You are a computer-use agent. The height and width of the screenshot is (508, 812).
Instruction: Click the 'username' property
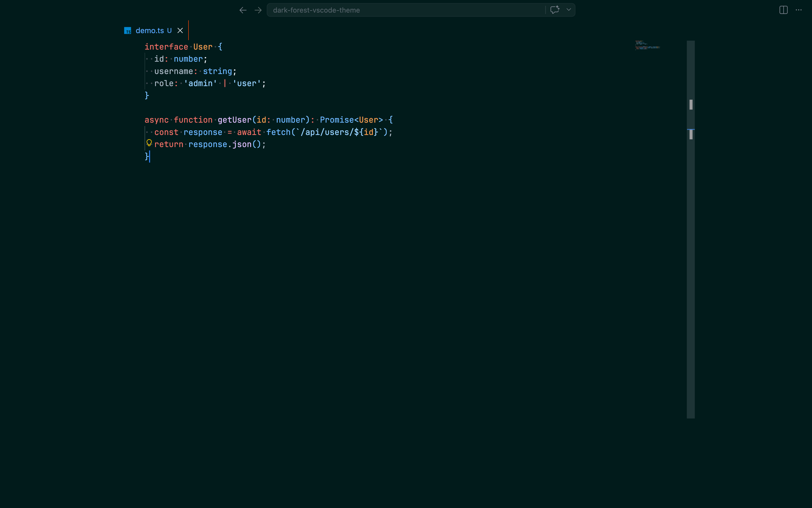174,71
